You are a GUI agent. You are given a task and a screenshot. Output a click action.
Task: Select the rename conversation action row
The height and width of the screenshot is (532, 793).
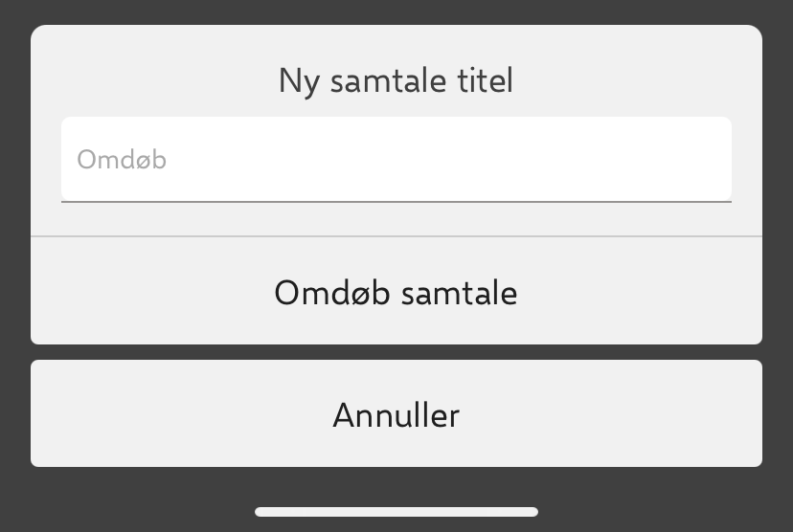(396, 292)
